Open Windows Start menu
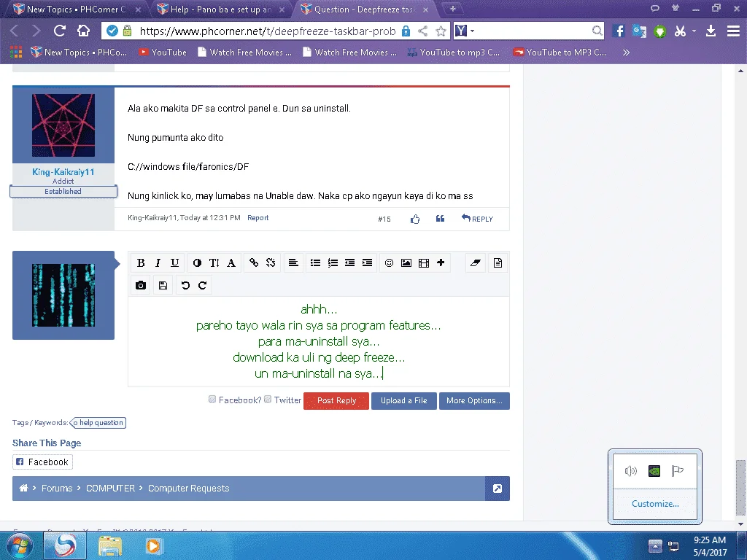The height and width of the screenshot is (560, 747). (x=20, y=546)
